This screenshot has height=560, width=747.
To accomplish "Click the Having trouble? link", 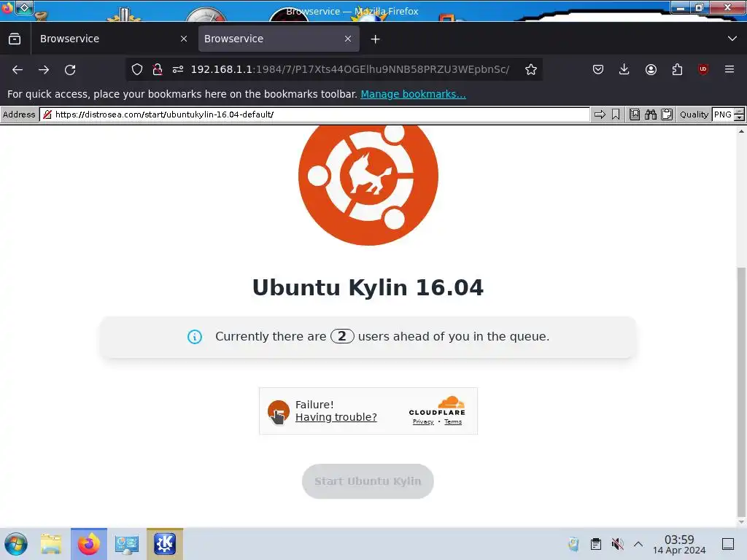I will [336, 417].
